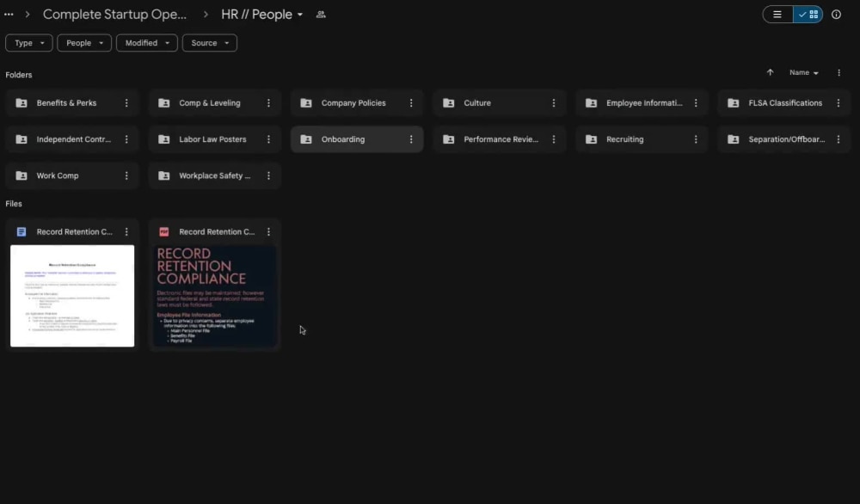
Task: Select the Independent Contr... folder
Action: 73,139
